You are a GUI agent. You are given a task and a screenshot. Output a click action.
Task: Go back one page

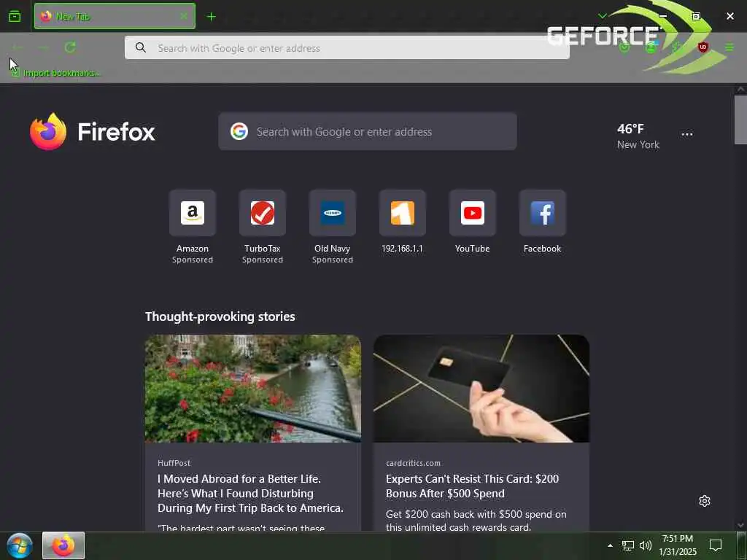click(x=17, y=47)
